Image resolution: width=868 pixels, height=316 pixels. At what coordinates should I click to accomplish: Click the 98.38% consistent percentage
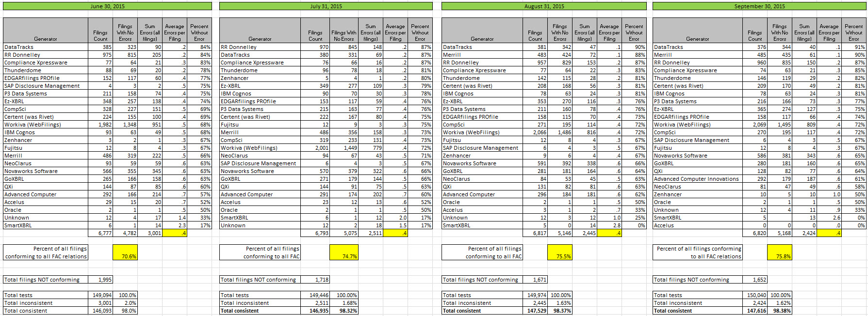click(780, 311)
